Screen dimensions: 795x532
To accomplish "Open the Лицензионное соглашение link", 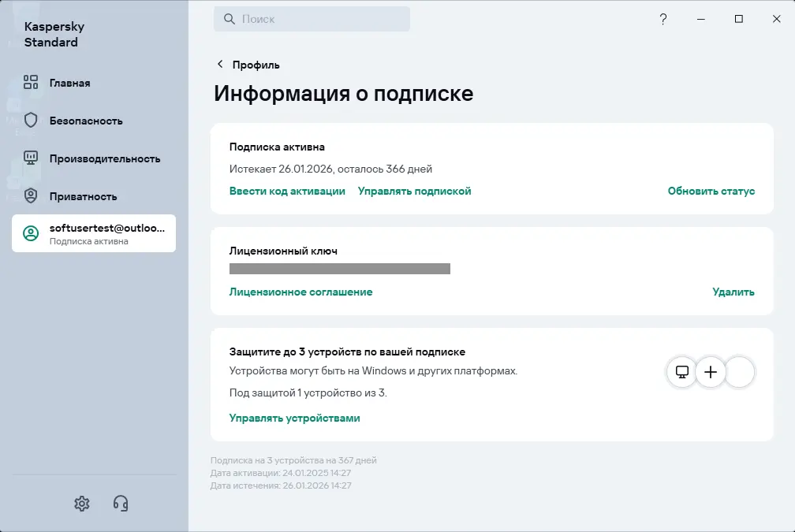I will point(300,292).
